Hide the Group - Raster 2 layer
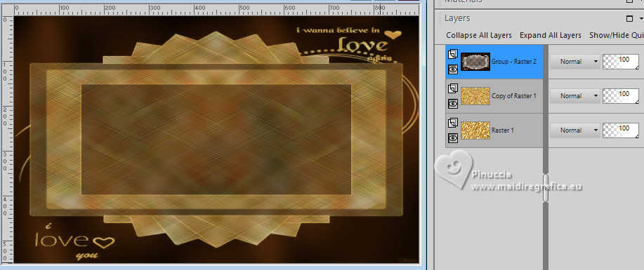 (453, 69)
